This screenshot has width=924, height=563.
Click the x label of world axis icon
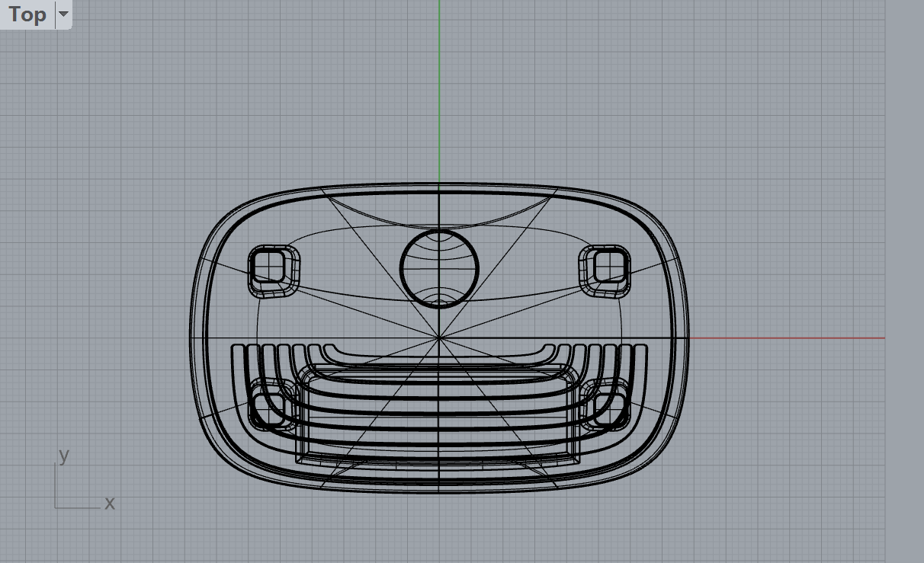tap(110, 503)
